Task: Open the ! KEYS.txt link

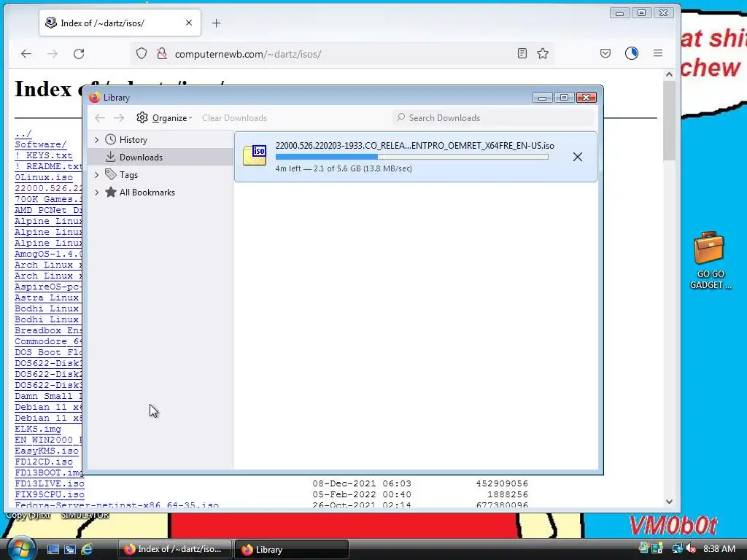Action: click(43, 155)
